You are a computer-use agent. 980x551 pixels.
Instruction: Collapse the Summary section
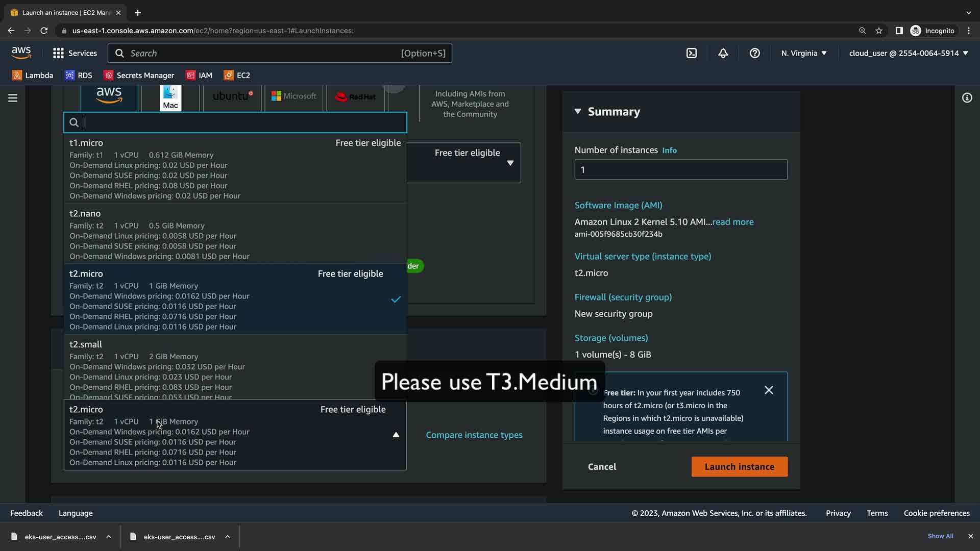click(x=578, y=111)
